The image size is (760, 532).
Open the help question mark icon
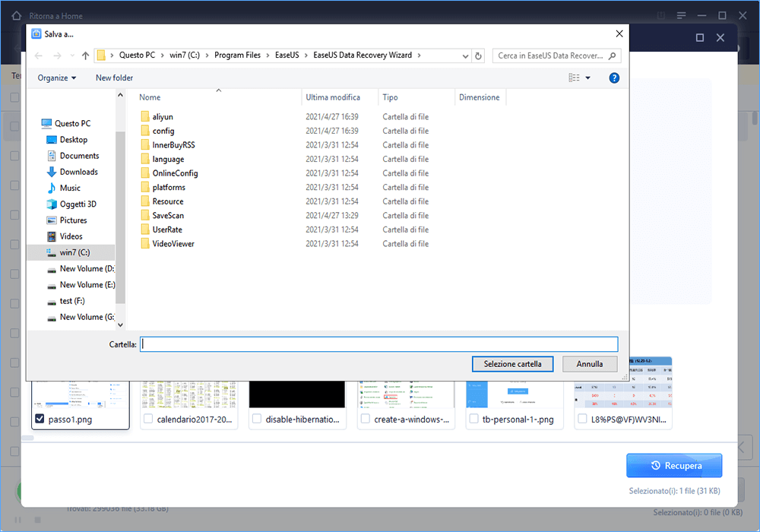click(x=614, y=78)
